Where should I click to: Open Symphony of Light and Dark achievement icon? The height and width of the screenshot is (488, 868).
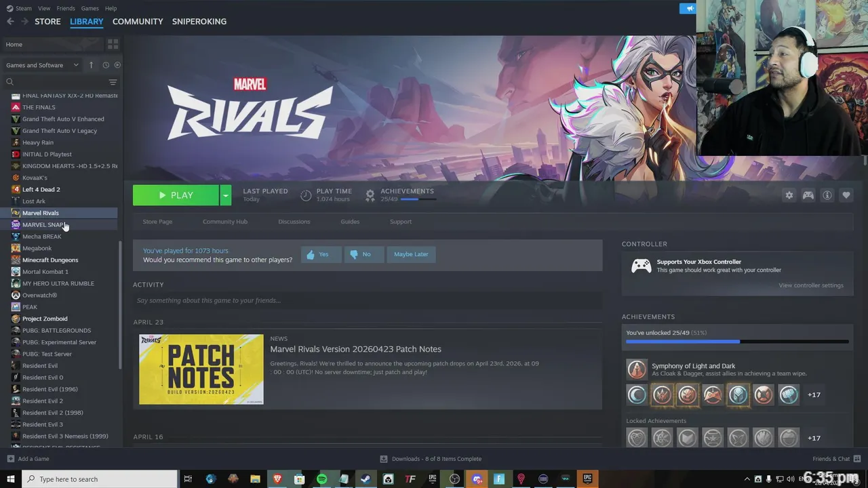[x=637, y=369]
